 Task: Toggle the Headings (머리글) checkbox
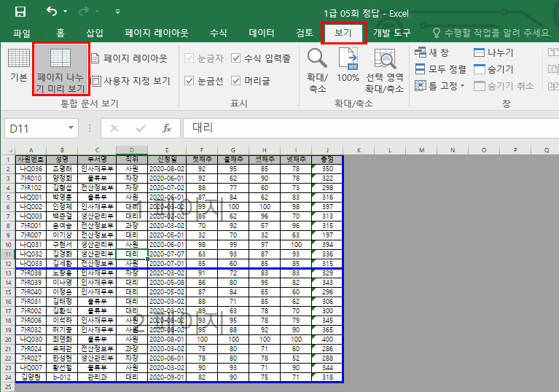coord(237,81)
